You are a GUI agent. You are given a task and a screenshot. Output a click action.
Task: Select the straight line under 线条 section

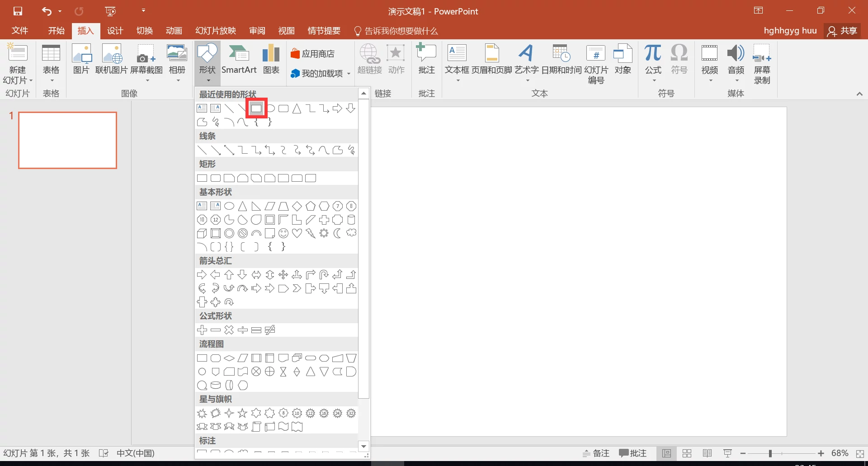click(202, 150)
